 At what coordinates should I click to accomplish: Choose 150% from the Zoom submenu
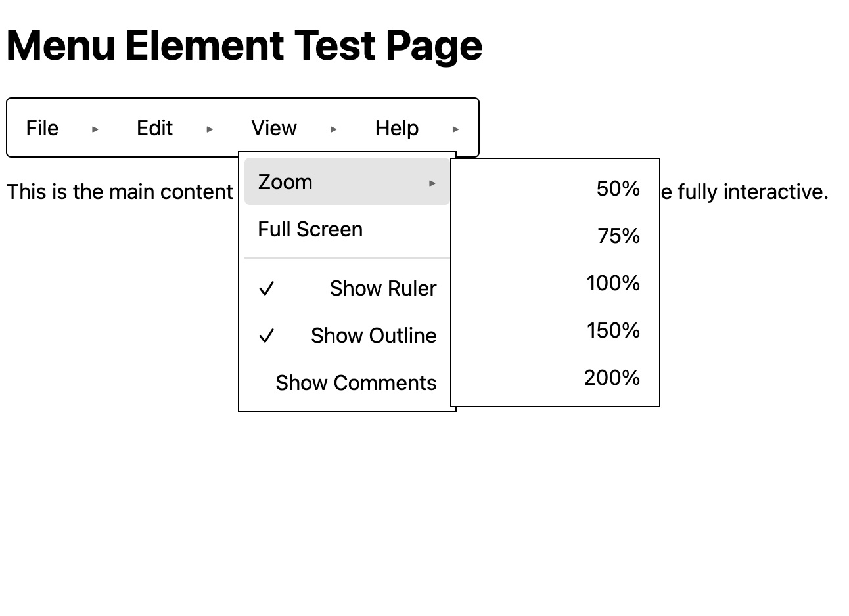tap(613, 330)
